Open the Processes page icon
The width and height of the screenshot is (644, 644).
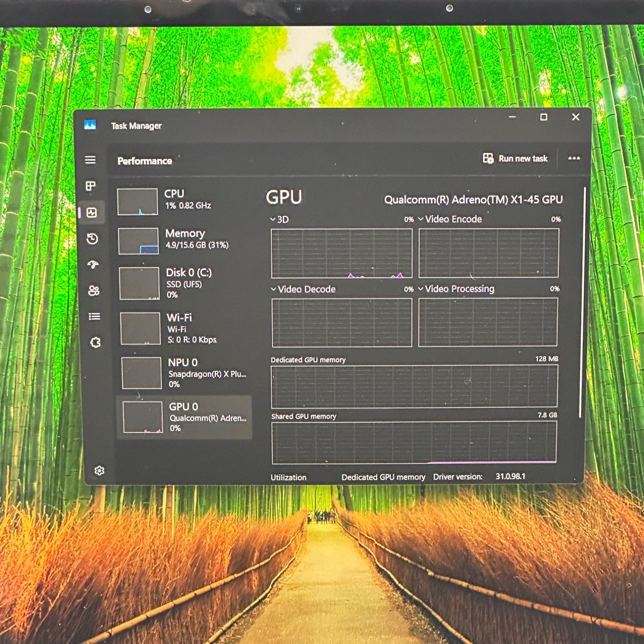[x=91, y=186]
